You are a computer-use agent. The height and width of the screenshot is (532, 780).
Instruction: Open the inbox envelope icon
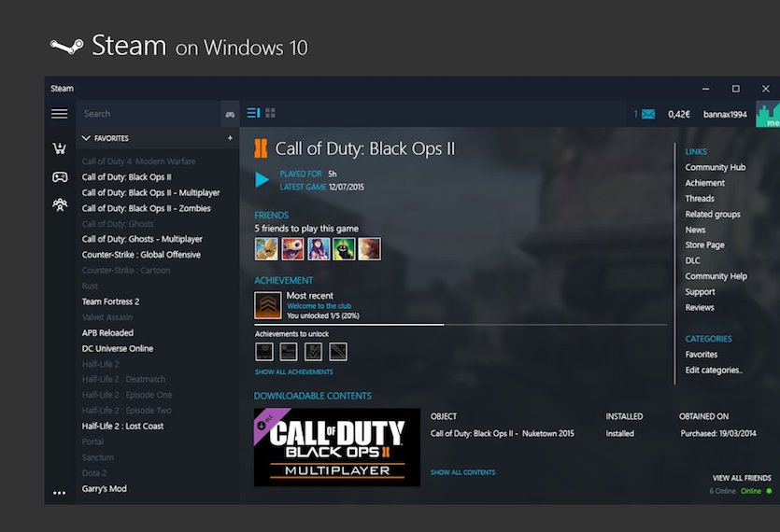coord(648,115)
